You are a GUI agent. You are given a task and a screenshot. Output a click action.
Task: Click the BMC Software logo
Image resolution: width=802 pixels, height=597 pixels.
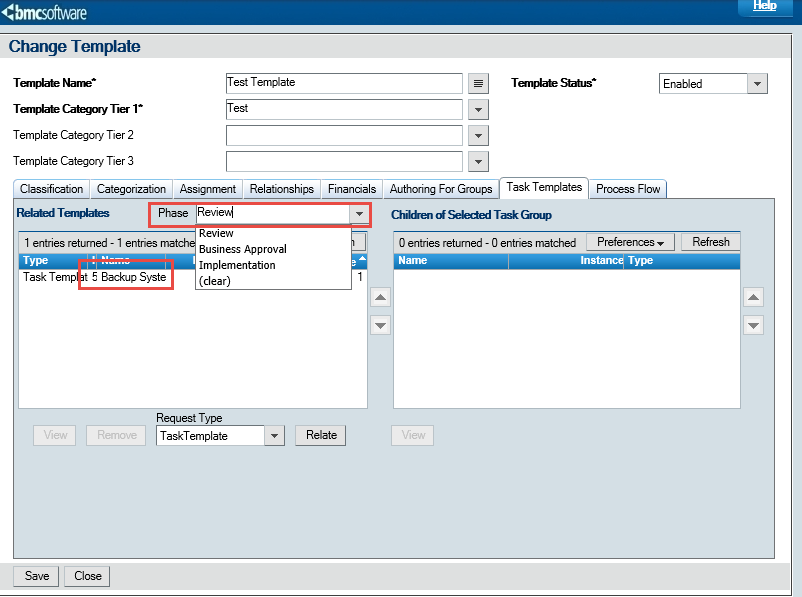pos(45,13)
